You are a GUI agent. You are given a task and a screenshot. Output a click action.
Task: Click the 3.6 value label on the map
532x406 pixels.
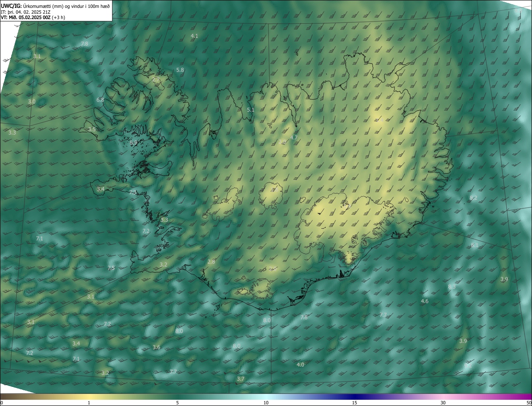click(x=156, y=347)
